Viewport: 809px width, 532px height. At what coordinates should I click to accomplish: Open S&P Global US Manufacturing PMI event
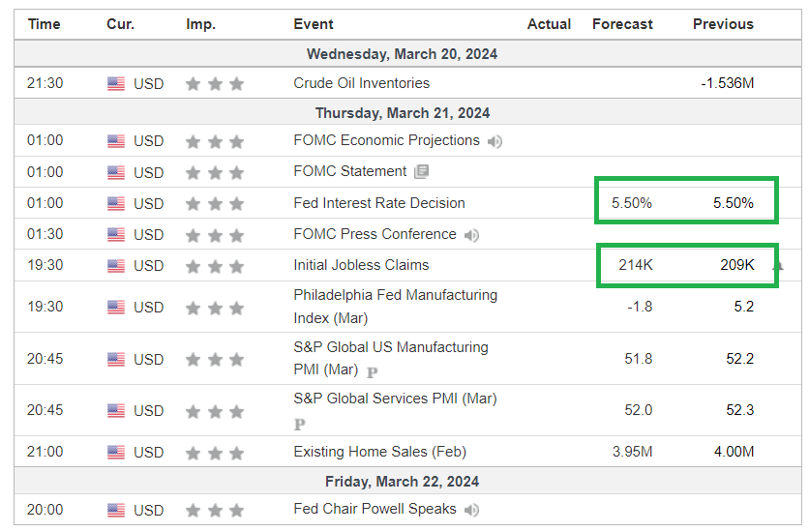click(x=391, y=358)
